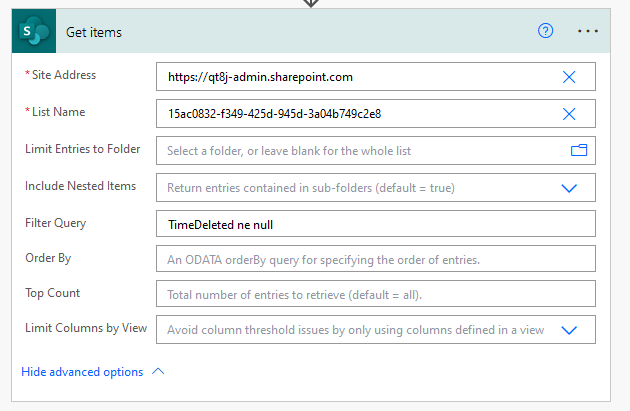The height and width of the screenshot is (411, 630).
Task: Expand the Include Nested Items chevron
Action: click(x=569, y=187)
